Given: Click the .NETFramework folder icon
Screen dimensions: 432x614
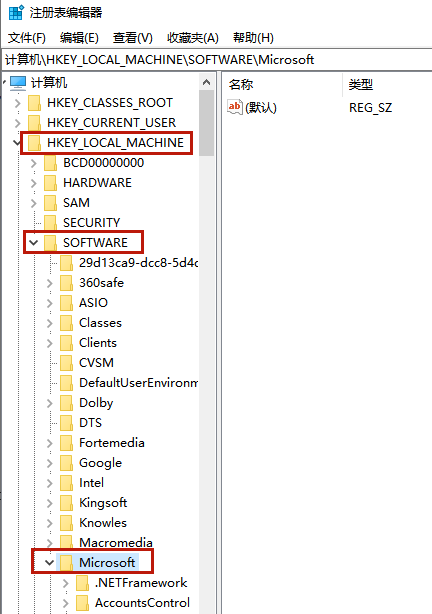Looking at the screenshot, I should 82,583.
